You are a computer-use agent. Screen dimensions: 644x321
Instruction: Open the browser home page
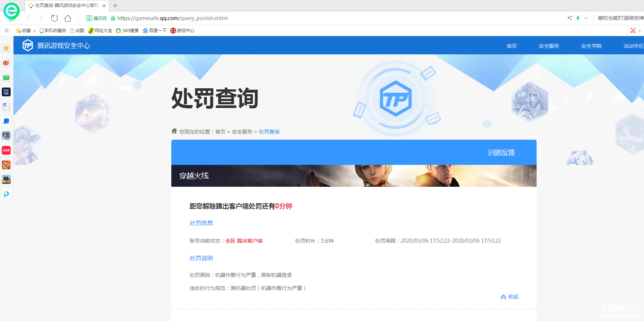68,18
